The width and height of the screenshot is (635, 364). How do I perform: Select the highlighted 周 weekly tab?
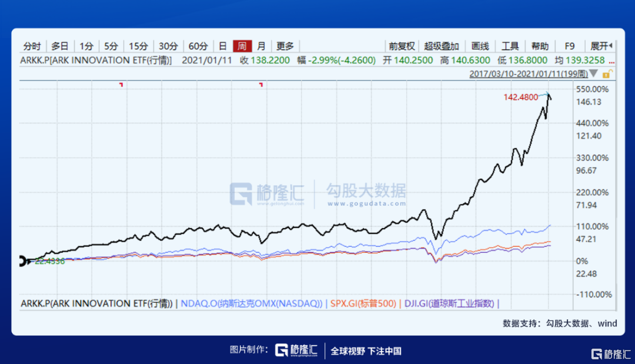(x=242, y=46)
